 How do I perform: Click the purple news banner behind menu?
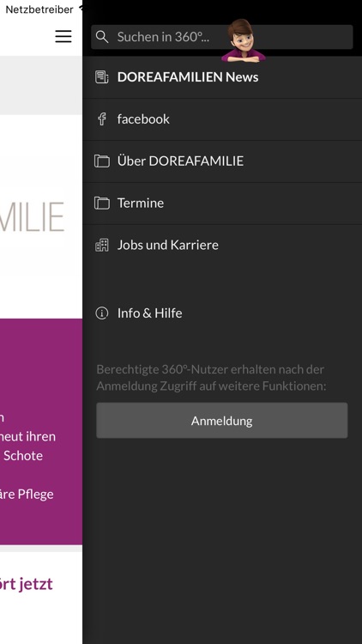41,432
